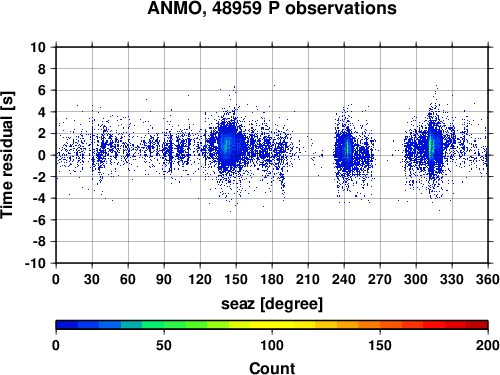Select the yellow section of the colorbar
The width and height of the screenshot is (500, 375).
pyautogui.click(x=272, y=325)
